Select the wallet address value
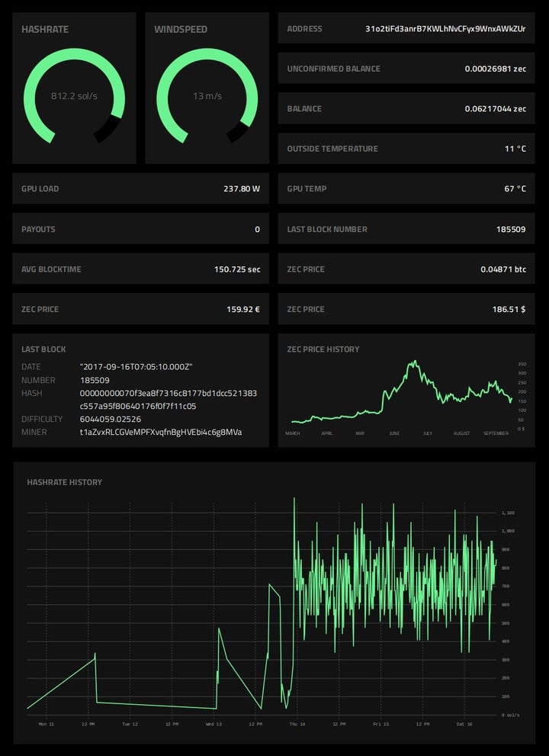This screenshot has width=549, height=756. [445, 28]
